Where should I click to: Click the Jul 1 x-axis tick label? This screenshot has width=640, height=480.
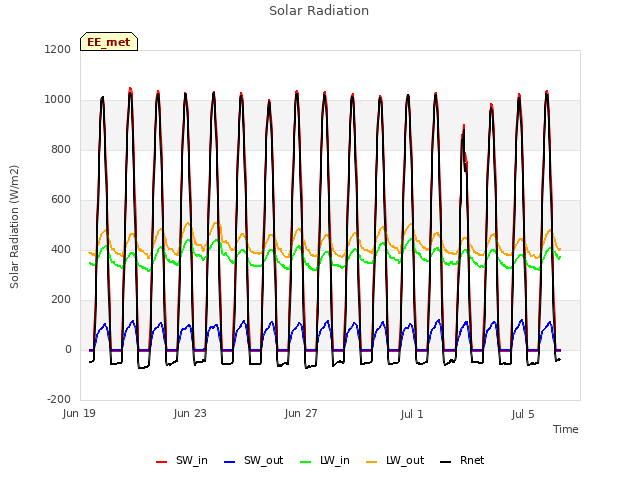(412, 415)
